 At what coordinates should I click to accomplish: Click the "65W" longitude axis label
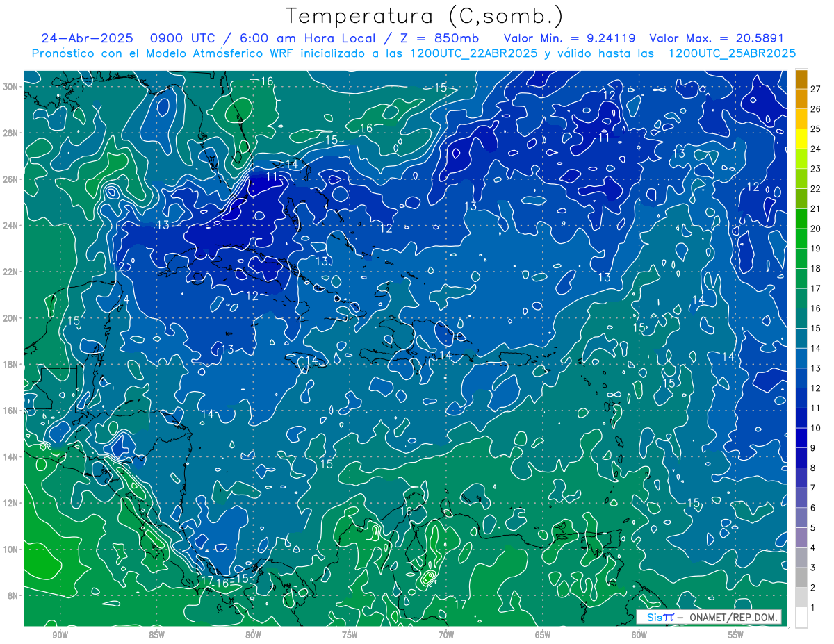(543, 636)
